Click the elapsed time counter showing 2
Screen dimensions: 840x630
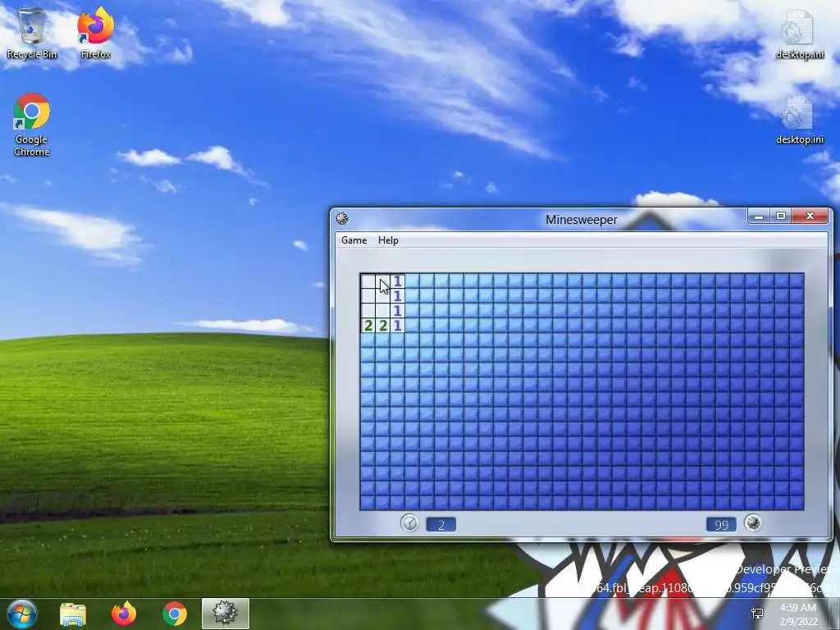pos(441,525)
